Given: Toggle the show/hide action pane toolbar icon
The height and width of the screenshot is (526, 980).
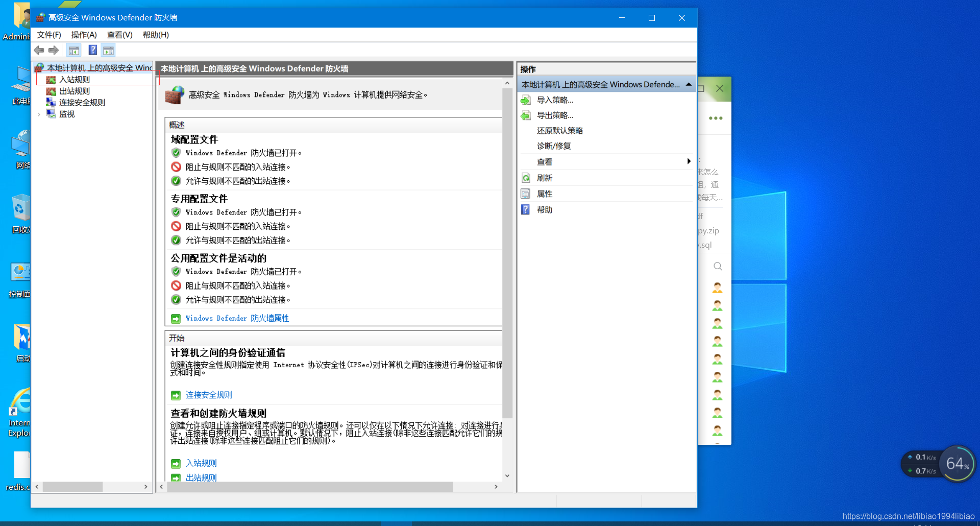Looking at the screenshot, I should coord(108,50).
